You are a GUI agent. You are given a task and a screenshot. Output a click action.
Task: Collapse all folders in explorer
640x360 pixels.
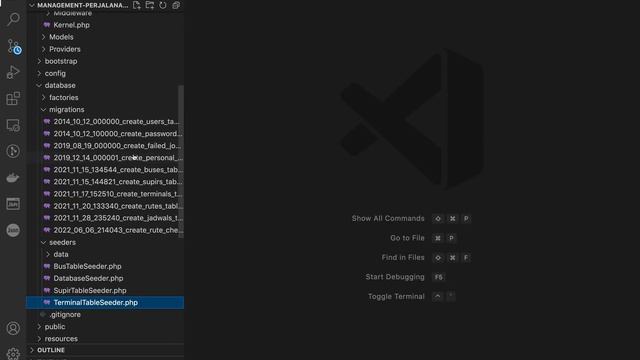176,5
